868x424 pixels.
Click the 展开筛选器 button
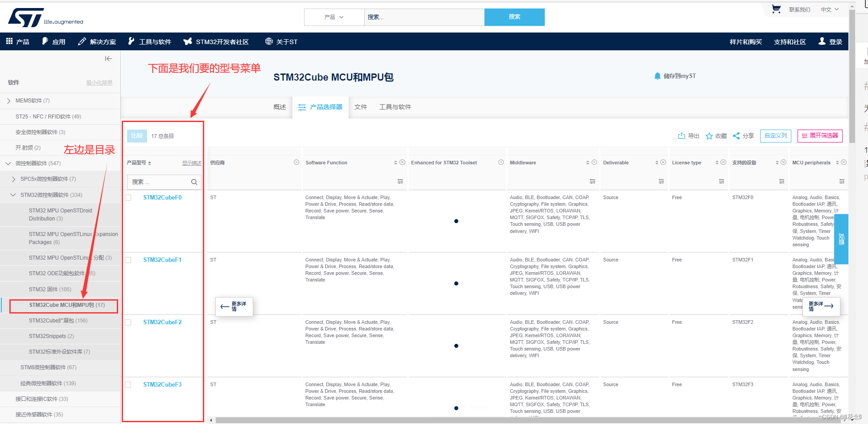(820, 136)
